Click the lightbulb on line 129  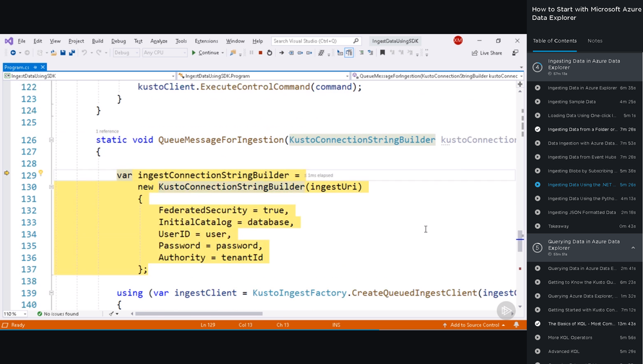(x=41, y=174)
